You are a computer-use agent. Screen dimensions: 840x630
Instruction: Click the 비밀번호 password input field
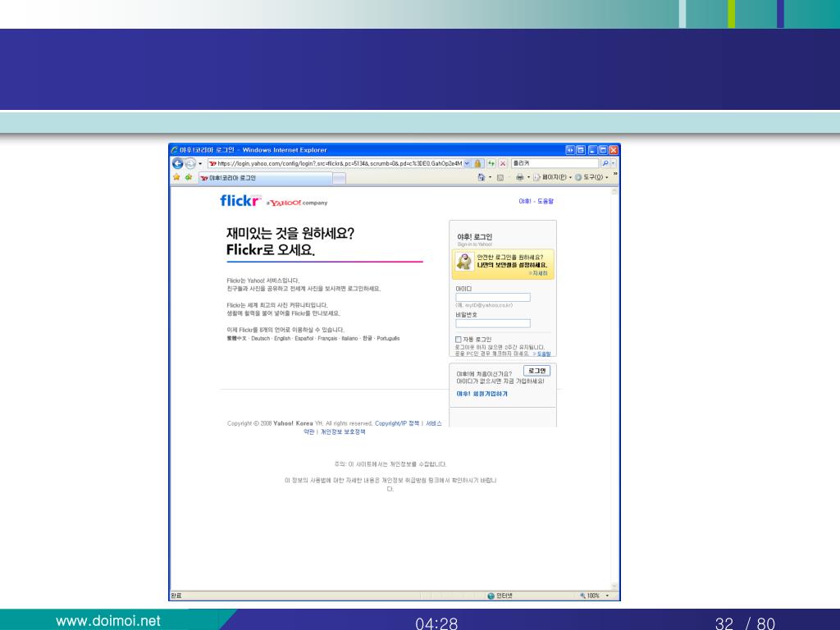point(493,323)
